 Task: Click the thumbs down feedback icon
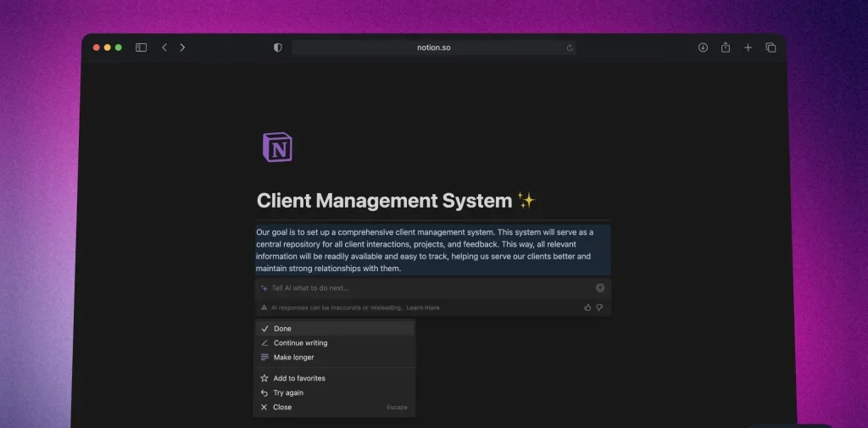(x=599, y=308)
